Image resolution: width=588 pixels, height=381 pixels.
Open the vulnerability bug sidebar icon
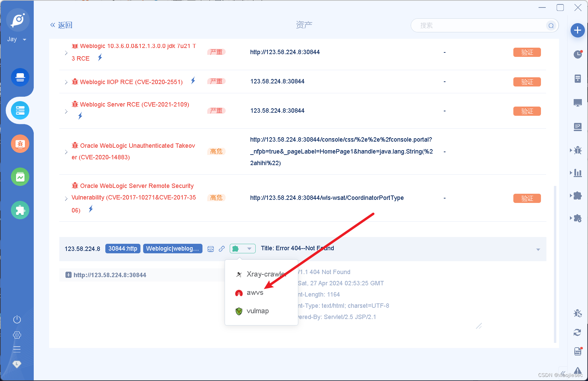[x=20, y=144]
